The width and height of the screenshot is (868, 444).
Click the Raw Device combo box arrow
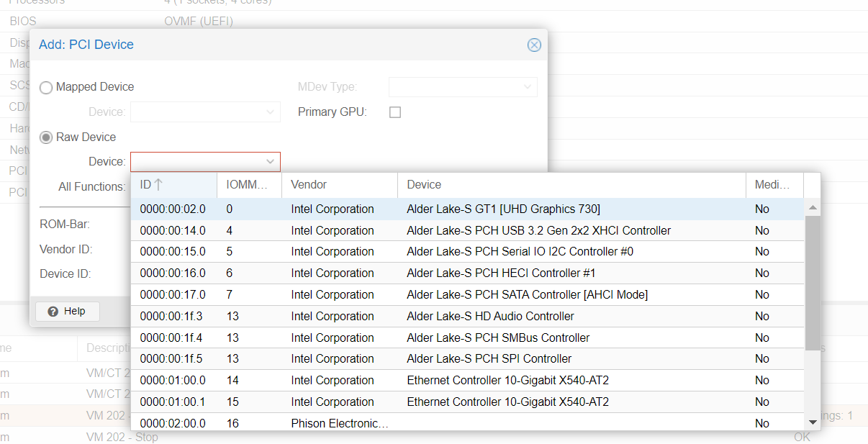pyautogui.click(x=271, y=162)
